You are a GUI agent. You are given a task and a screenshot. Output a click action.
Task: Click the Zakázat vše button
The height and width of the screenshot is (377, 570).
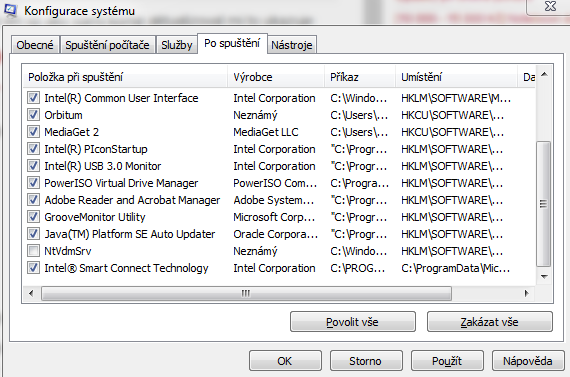click(x=490, y=322)
